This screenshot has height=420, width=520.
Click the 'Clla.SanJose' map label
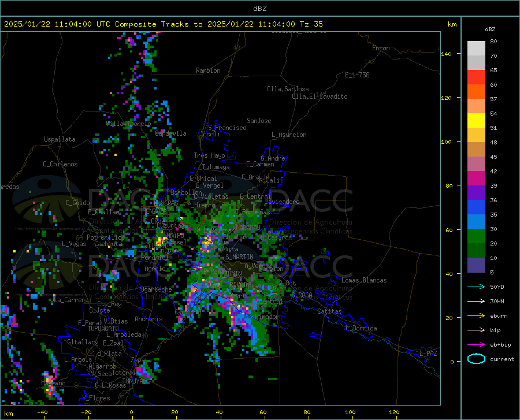[x=288, y=89]
